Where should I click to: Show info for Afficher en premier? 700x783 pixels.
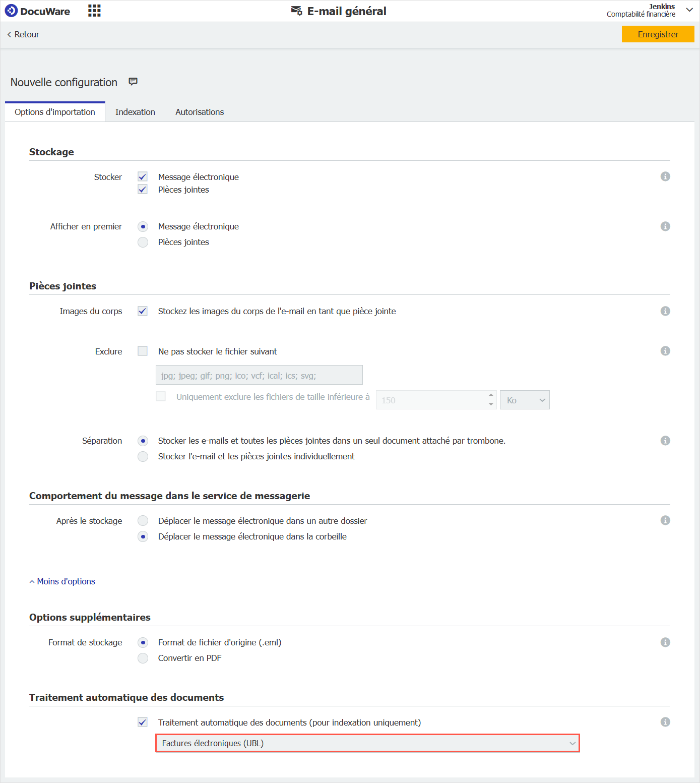(x=665, y=226)
